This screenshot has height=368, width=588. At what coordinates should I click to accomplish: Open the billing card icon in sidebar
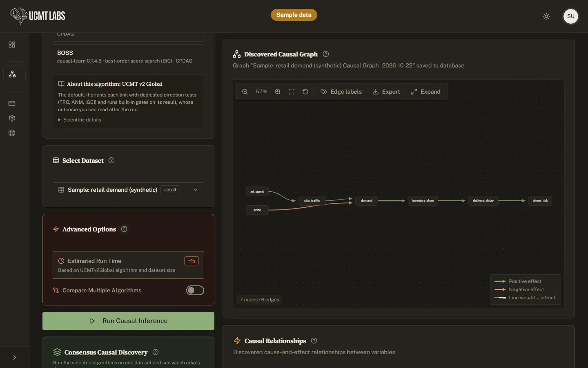(12, 103)
